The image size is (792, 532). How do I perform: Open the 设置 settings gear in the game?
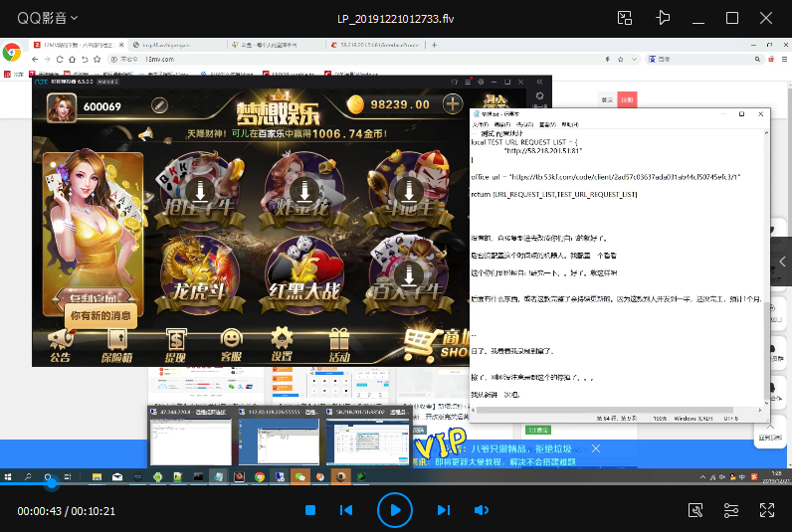[282, 345]
